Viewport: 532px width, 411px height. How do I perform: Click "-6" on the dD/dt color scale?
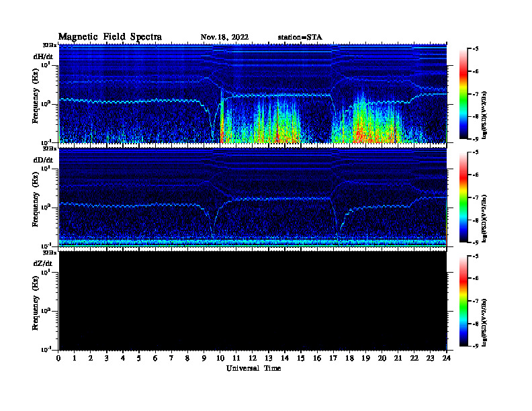click(476, 175)
